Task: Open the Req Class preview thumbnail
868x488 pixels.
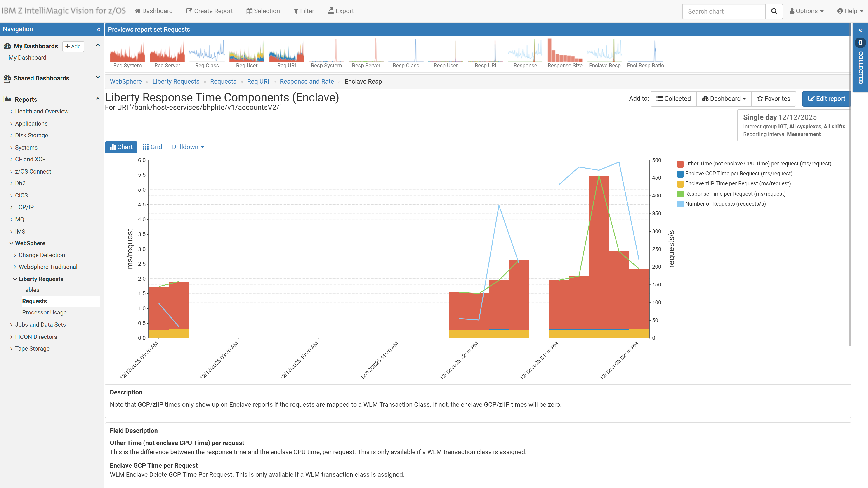Action: [x=207, y=54]
